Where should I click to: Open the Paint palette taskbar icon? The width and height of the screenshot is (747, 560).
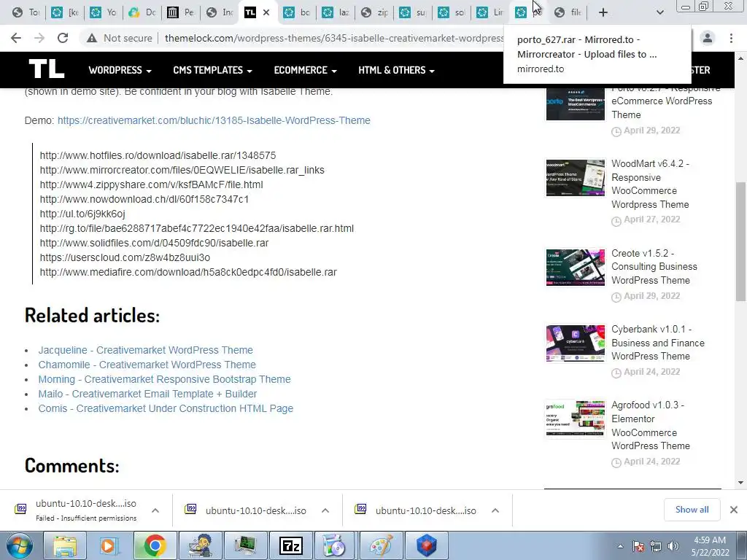coord(381,545)
